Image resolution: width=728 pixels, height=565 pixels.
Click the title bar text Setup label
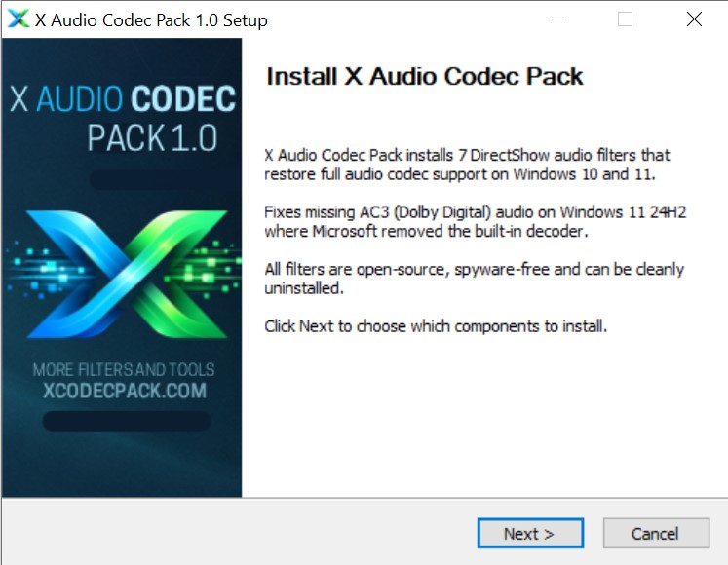coord(151,19)
